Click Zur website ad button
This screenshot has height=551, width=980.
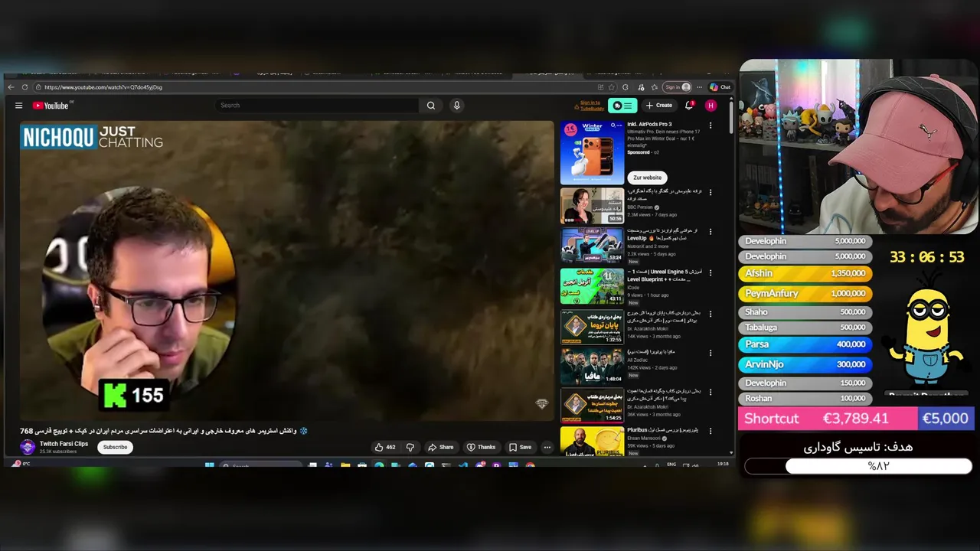(647, 178)
